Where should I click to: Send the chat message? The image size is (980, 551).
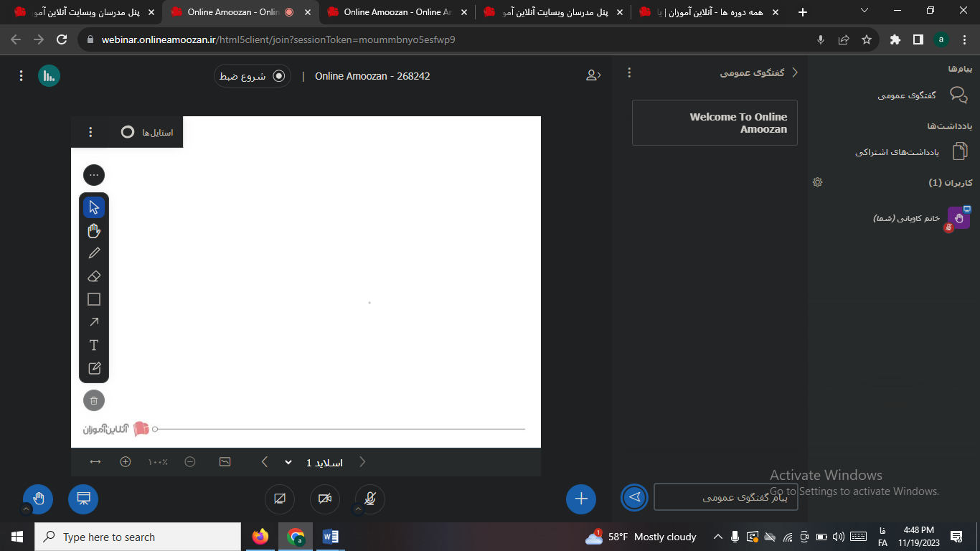pyautogui.click(x=635, y=497)
